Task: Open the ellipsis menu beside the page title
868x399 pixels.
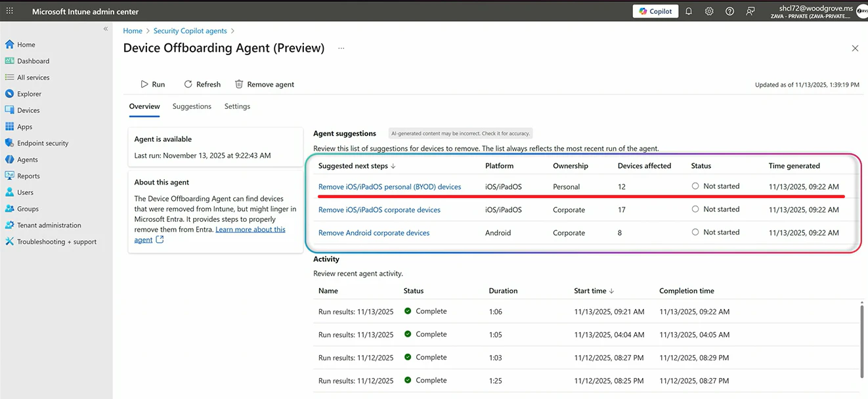Action: pos(341,48)
